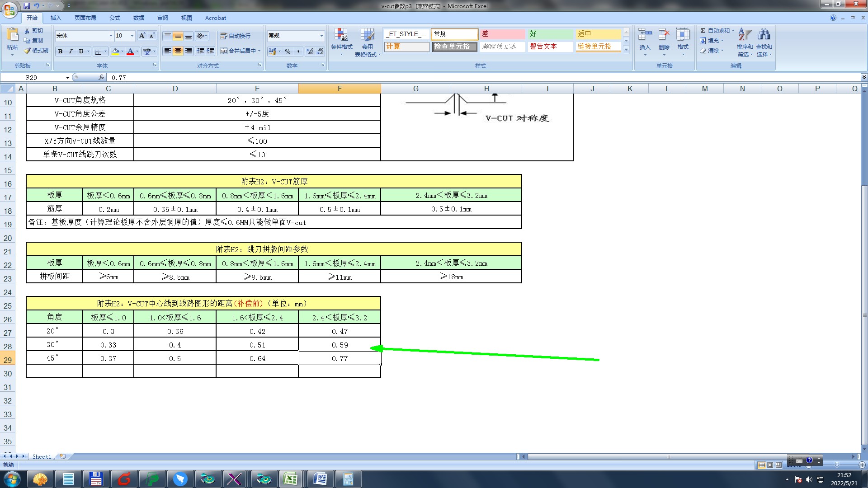
Task: Toggle Italic formatting
Action: 71,52
